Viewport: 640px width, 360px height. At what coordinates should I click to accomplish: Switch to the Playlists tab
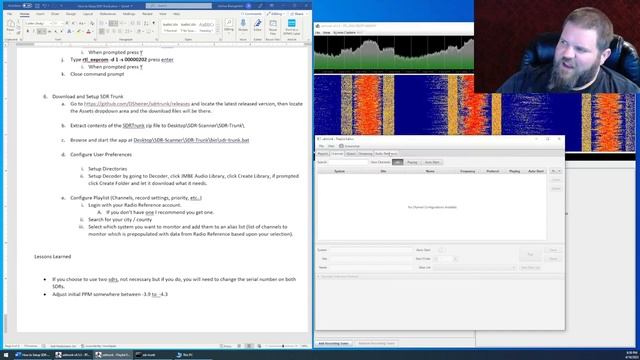click(323, 153)
